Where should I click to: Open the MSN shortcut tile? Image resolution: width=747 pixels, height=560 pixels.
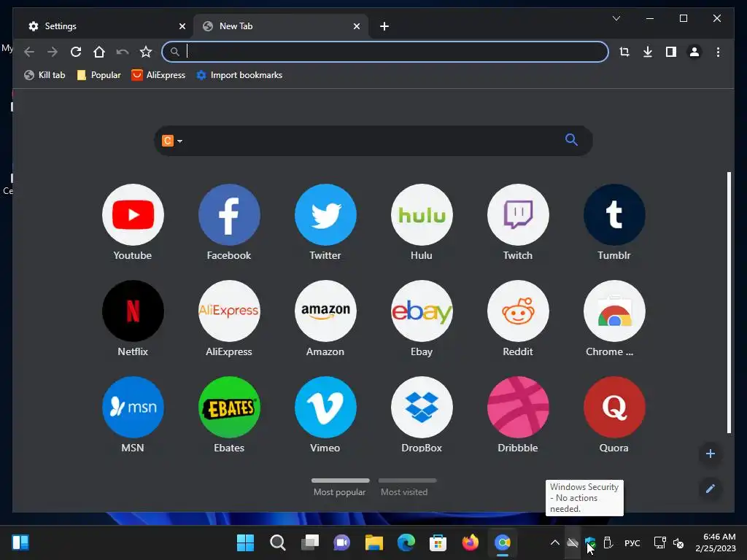point(133,407)
